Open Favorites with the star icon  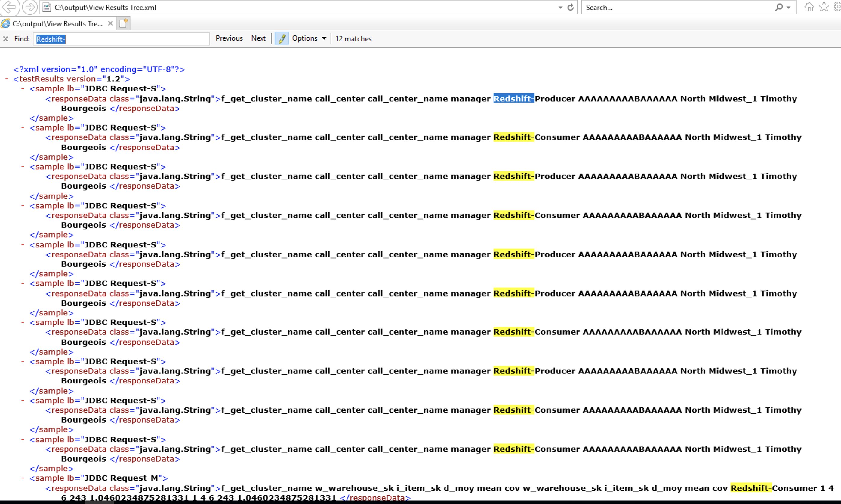pyautogui.click(x=824, y=7)
